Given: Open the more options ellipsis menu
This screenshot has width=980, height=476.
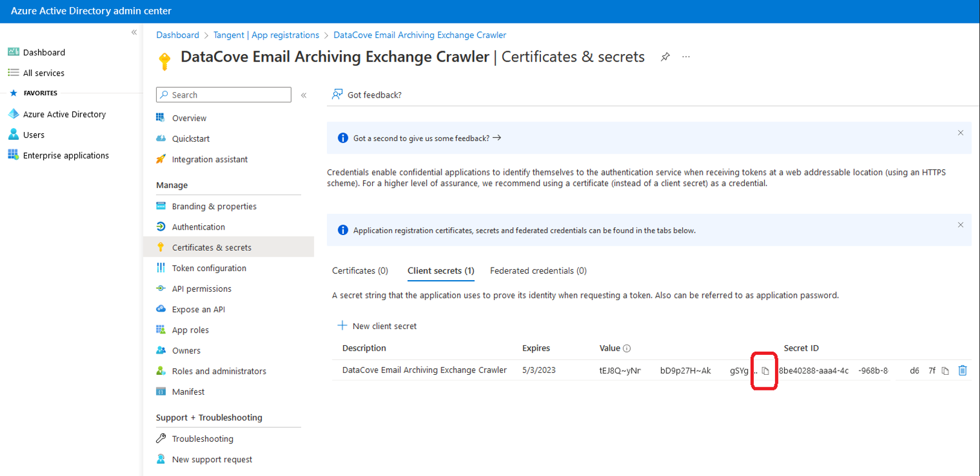Looking at the screenshot, I should (x=686, y=57).
